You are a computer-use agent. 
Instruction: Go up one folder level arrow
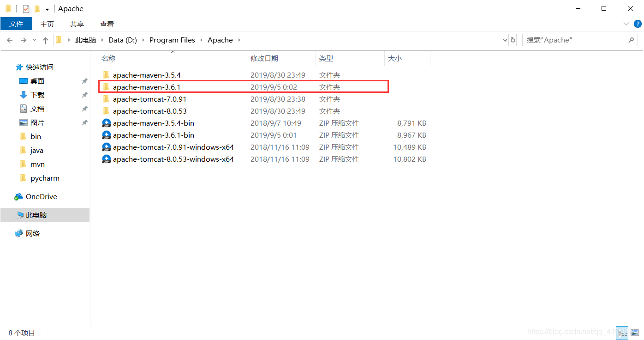click(x=46, y=40)
